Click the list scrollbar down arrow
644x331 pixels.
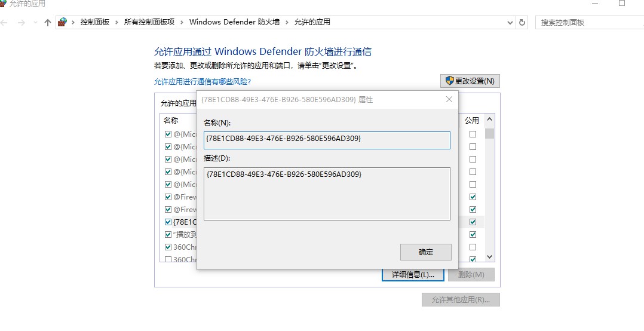489,257
